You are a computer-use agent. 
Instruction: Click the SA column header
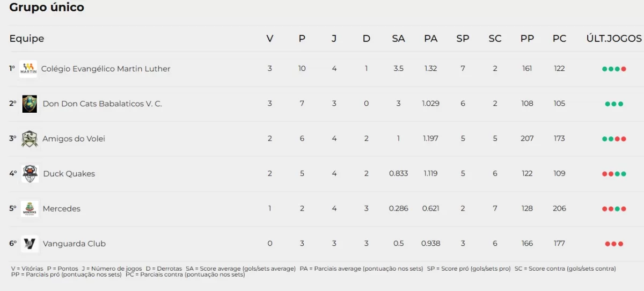point(398,39)
